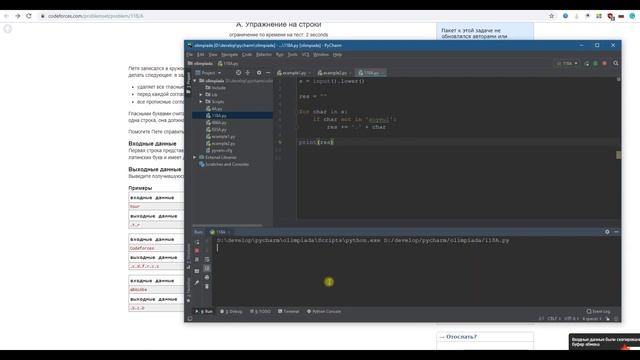Click the browser reload icon

pos(29,16)
